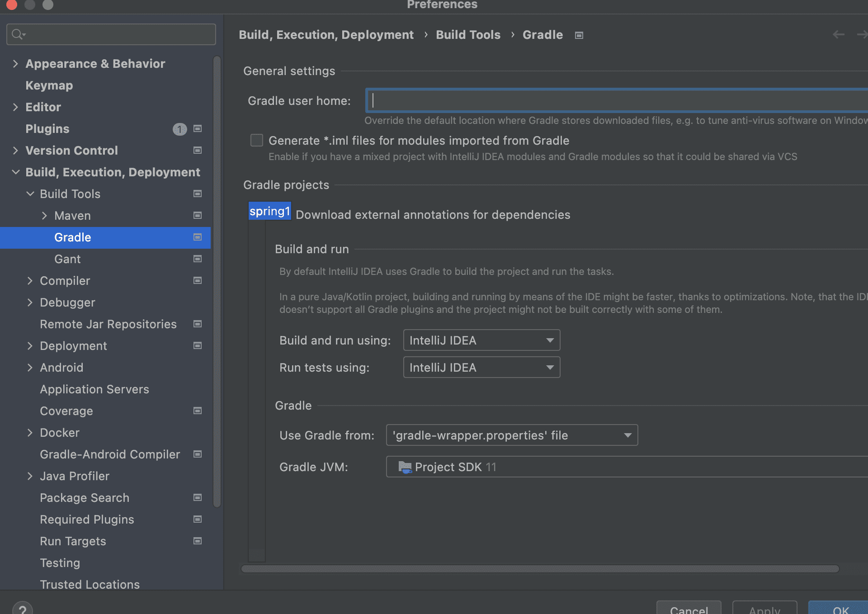The image size is (868, 614).
Task: Select Gant under Build Tools
Action: (67, 259)
